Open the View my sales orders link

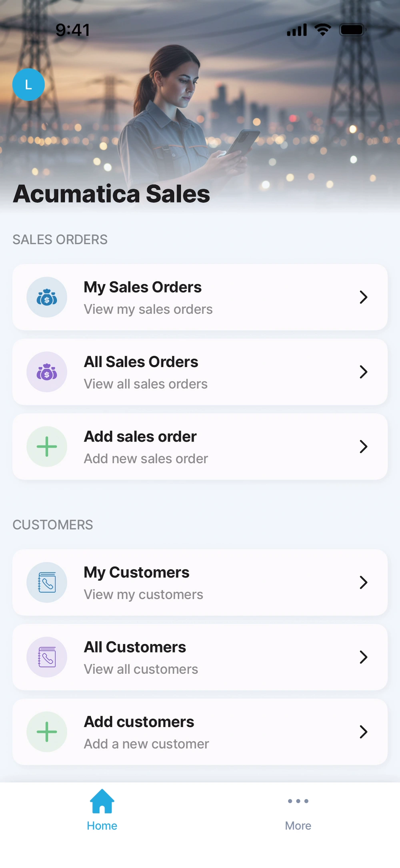[x=148, y=309]
